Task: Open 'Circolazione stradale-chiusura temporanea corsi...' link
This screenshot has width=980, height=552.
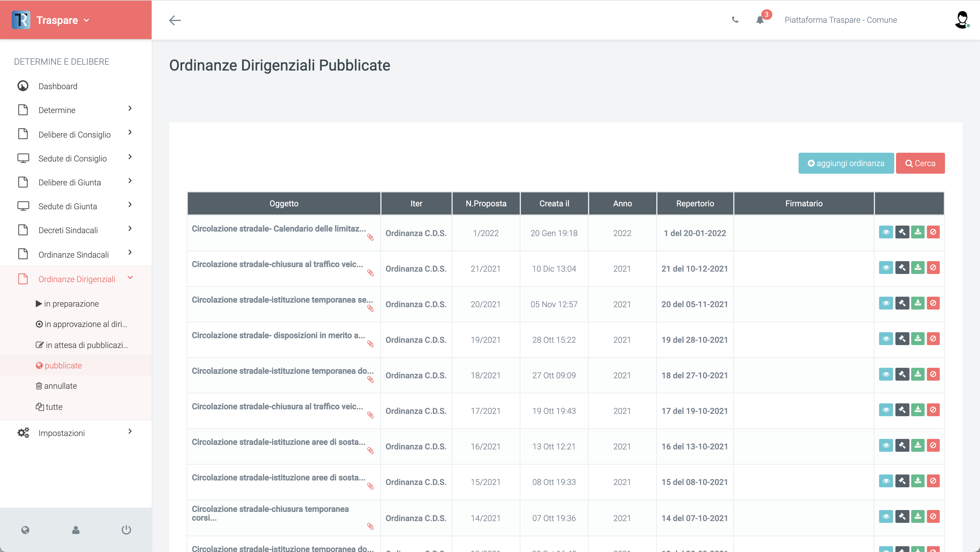Action: click(270, 513)
